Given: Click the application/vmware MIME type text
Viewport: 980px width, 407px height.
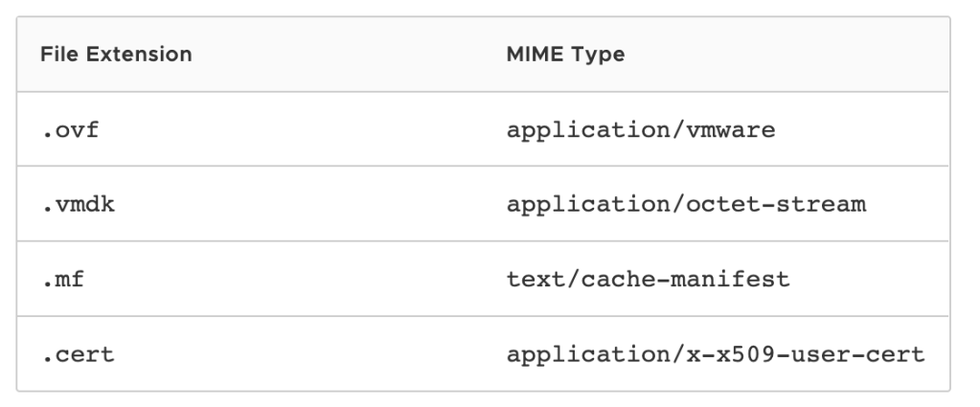Looking at the screenshot, I should [x=640, y=129].
